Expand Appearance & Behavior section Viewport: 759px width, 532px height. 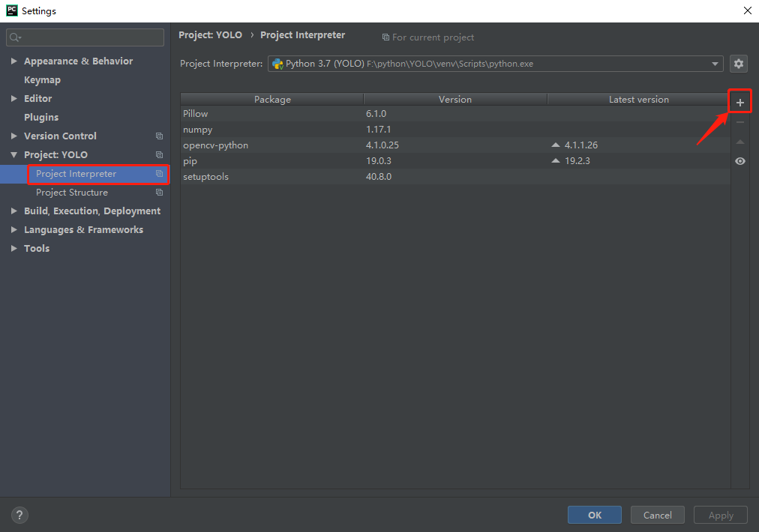point(13,61)
